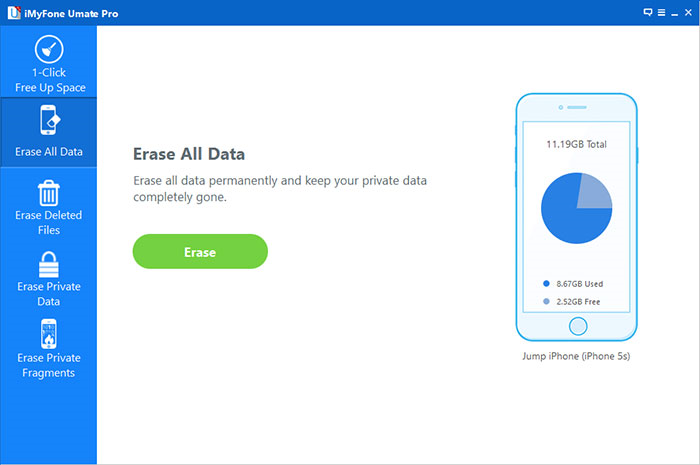Image resolution: width=700 pixels, height=465 pixels.
Task: Open Erase Deleted Files trash can icon
Action: click(48, 193)
